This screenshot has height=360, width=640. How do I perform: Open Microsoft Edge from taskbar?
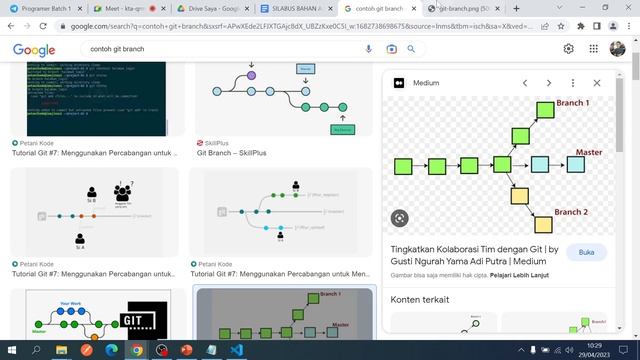(111, 350)
